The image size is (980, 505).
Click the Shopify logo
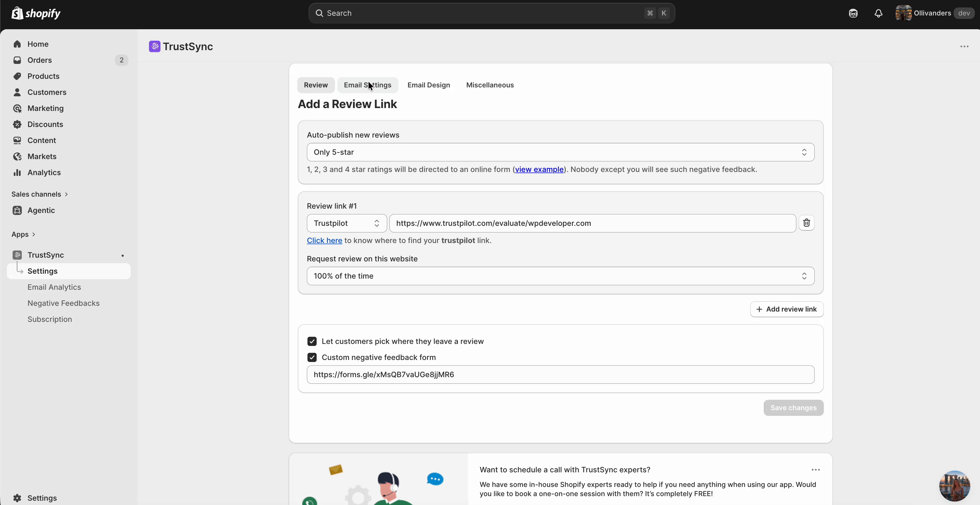(x=36, y=13)
